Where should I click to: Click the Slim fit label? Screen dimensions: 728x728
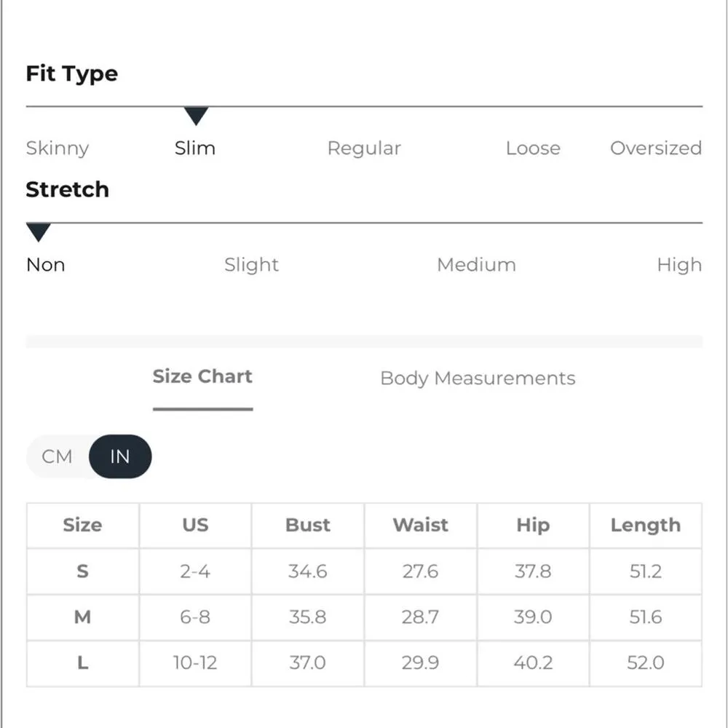coord(195,149)
